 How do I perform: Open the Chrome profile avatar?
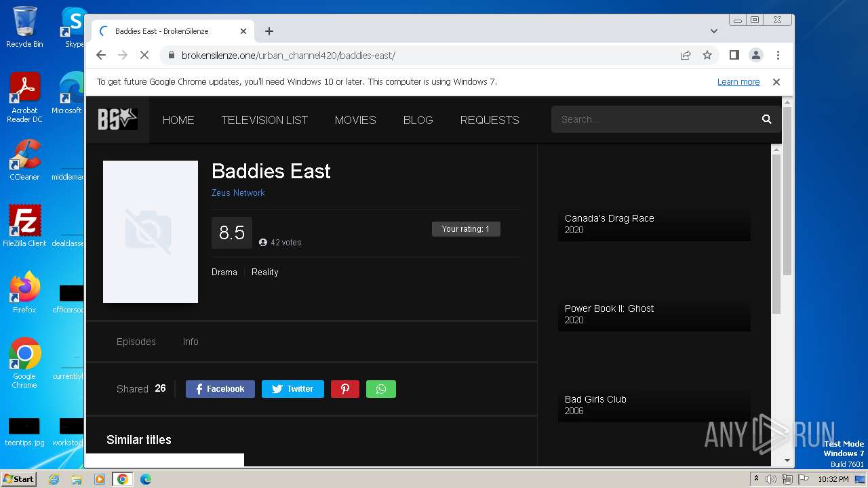(x=756, y=56)
